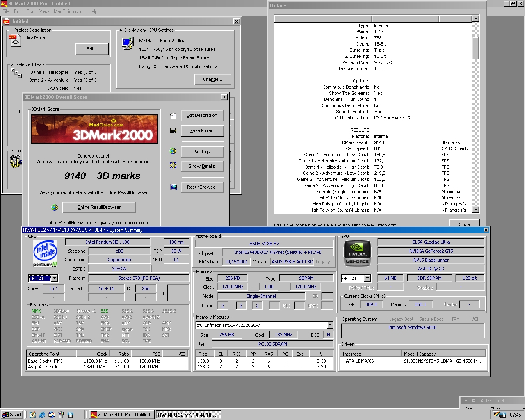525x420 pixels.
Task: Click the HWiNFO blue bars quick launch icon
Action: coord(71,415)
